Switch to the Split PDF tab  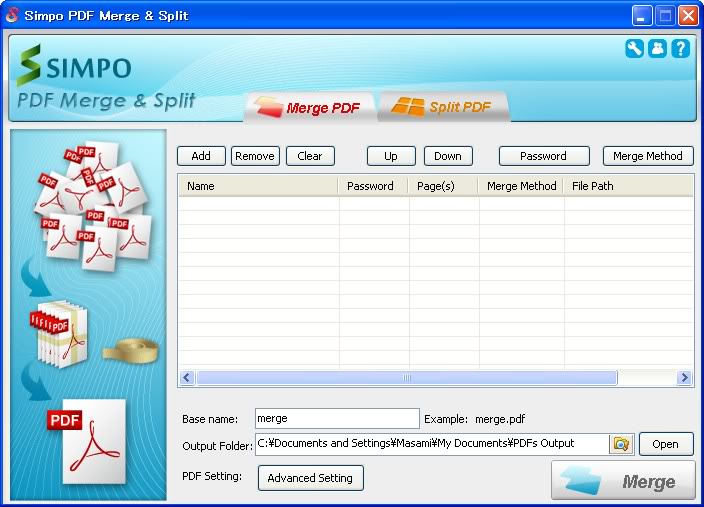[444, 107]
